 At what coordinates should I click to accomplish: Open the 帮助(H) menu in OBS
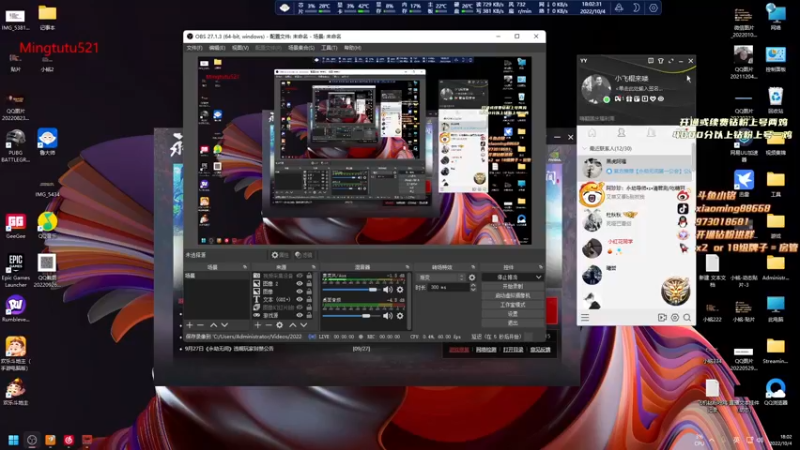click(353, 47)
